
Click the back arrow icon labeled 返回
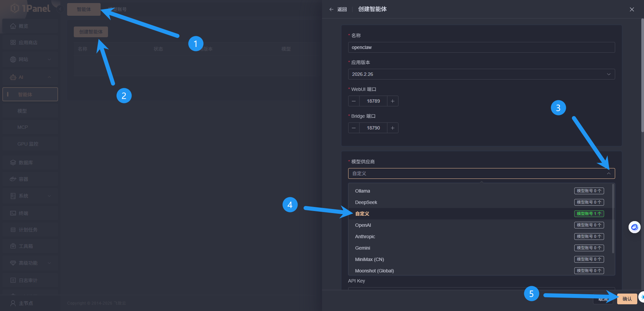(338, 9)
